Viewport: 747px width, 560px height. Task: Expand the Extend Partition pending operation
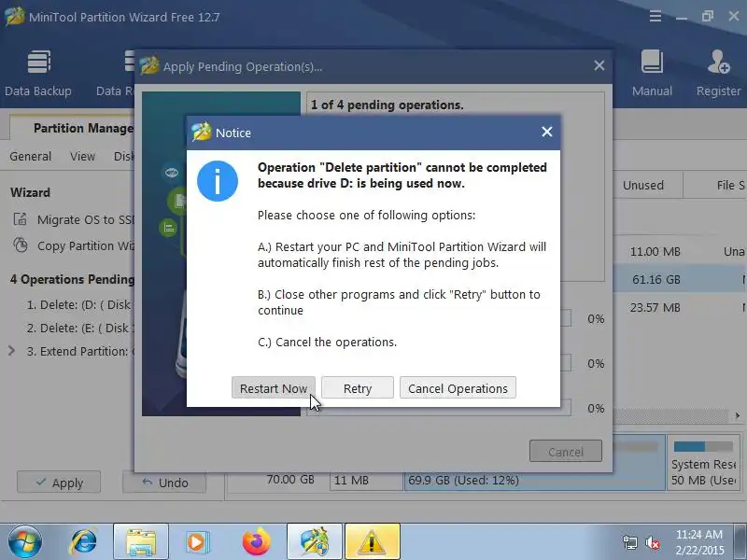(x=12, y=351)
